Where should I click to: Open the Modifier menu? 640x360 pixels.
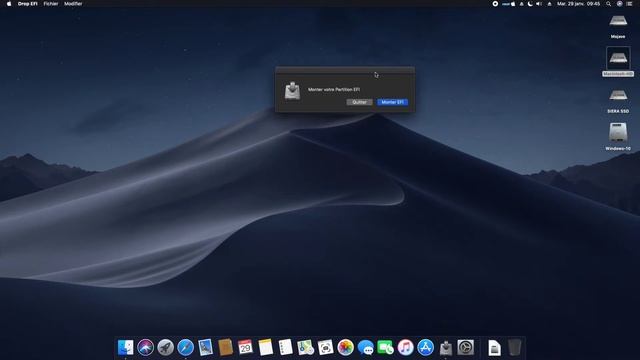pyautogui.click(x=73, y=4)
